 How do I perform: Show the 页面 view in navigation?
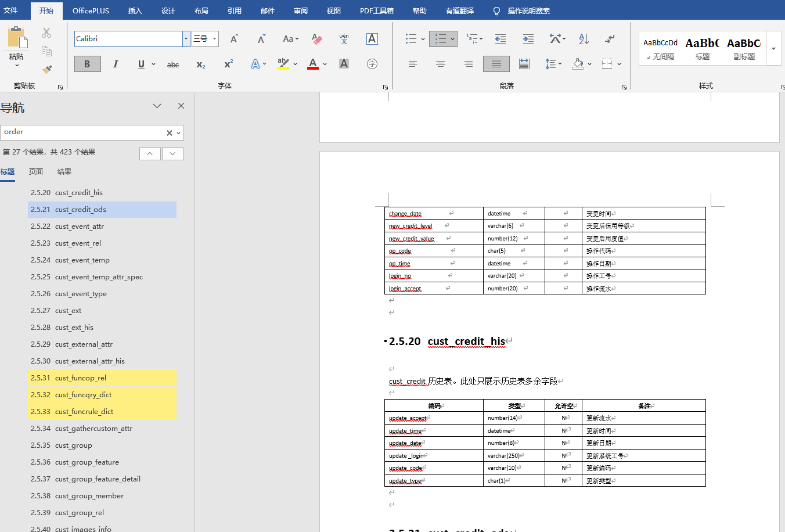coord(36,172)
